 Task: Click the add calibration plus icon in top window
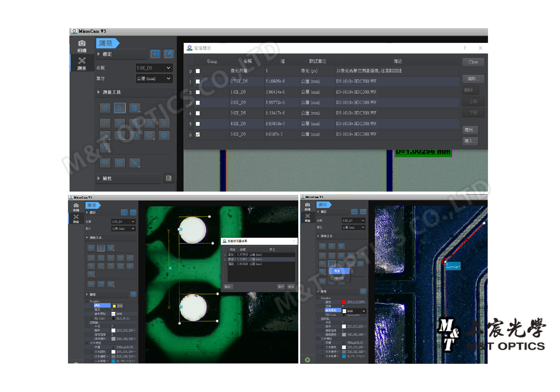pos(155,54)
